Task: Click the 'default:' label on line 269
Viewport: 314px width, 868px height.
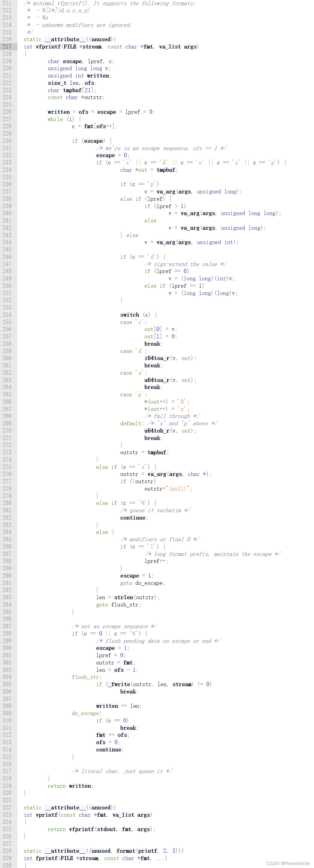Action: (132, 423)
